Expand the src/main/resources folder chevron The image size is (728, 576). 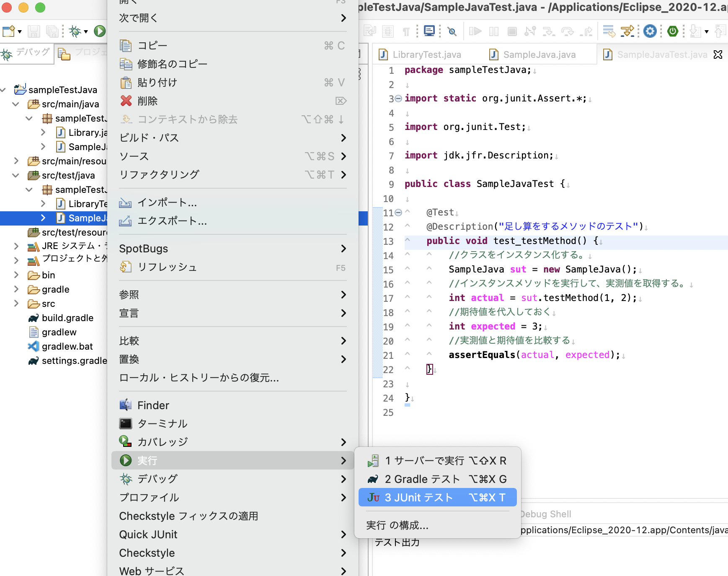(x=16, y=161)
